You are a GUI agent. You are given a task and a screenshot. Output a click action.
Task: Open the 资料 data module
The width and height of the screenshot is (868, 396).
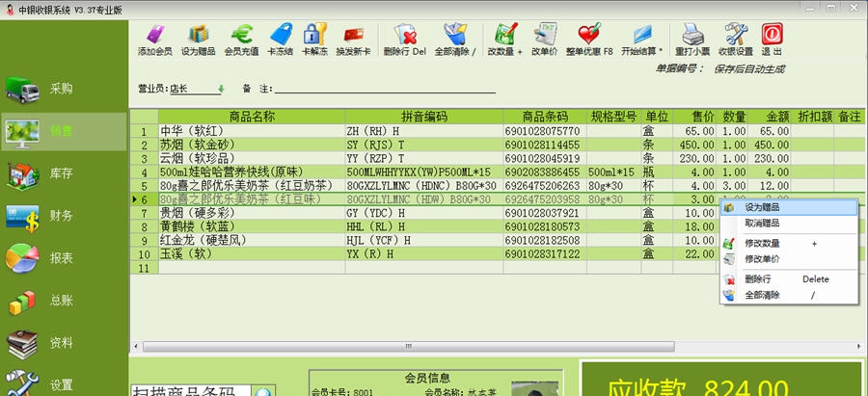pos(64,343)
